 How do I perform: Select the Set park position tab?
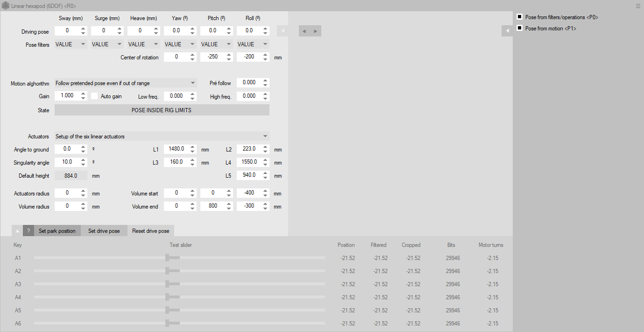pos(57,231)
